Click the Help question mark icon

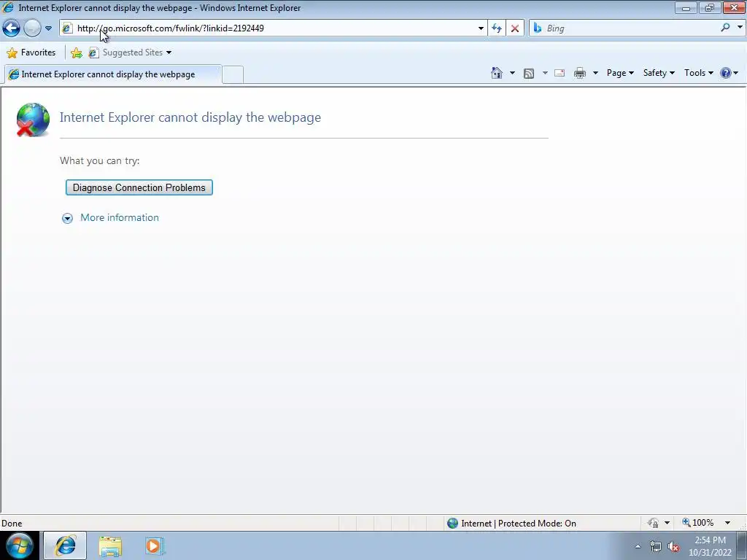point(726,73)
